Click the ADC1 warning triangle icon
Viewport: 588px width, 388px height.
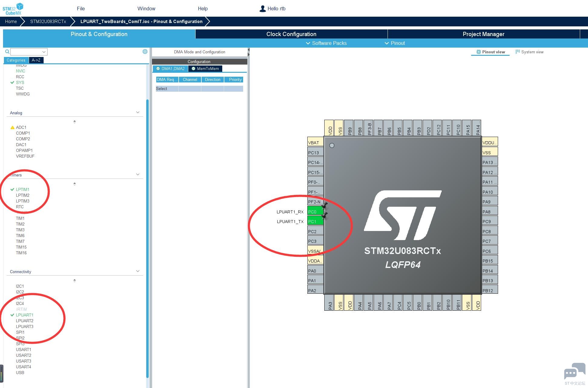[x=12, y=127]
